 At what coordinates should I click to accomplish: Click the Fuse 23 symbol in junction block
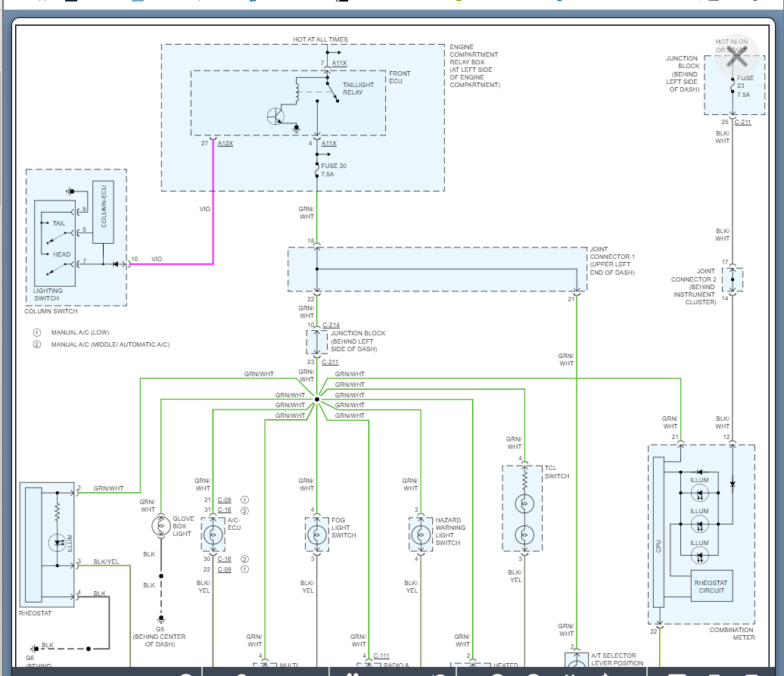coord(732,87)
